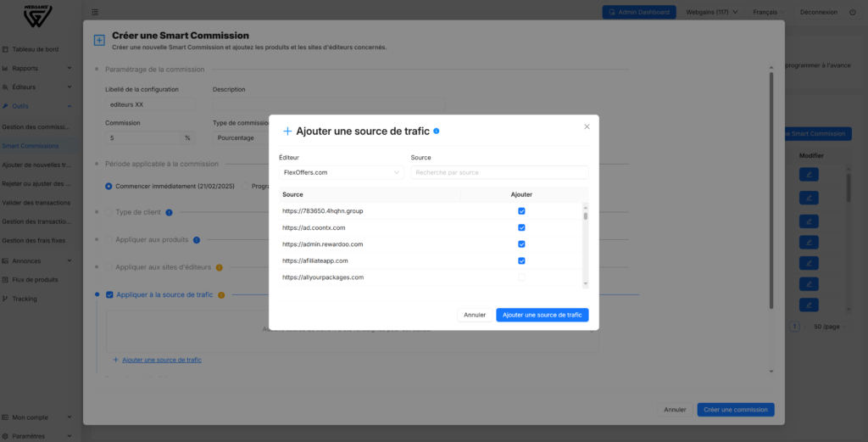Toggle the Appliquer aux produits checkbox
Viewport: 868px width, 442px height.
click(x=109, y=240)
